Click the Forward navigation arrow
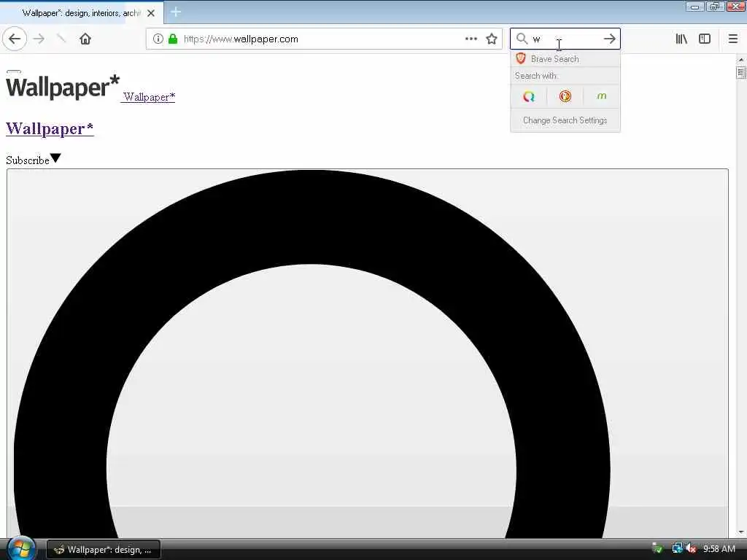747x560 pixels. point(39,39)
